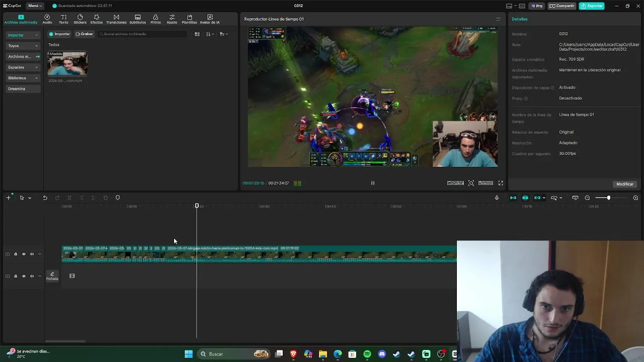Switch to the Stickers tab

80,19
